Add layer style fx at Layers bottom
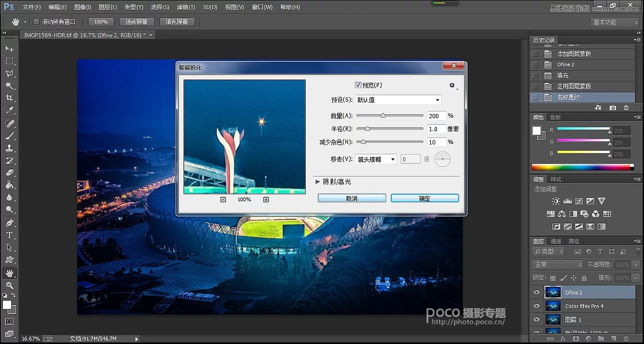Image resolution: width=644 pixels, height=344 pixels. [x=564, y=339]
